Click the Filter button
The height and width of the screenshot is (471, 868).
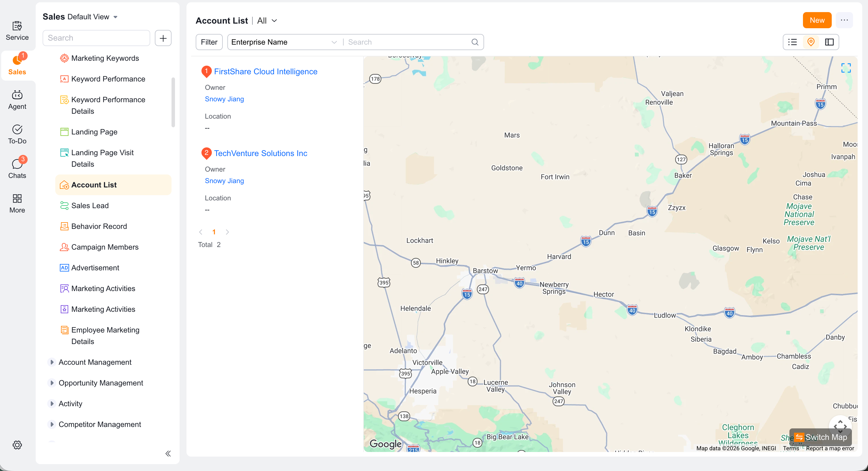click(209, 42)
